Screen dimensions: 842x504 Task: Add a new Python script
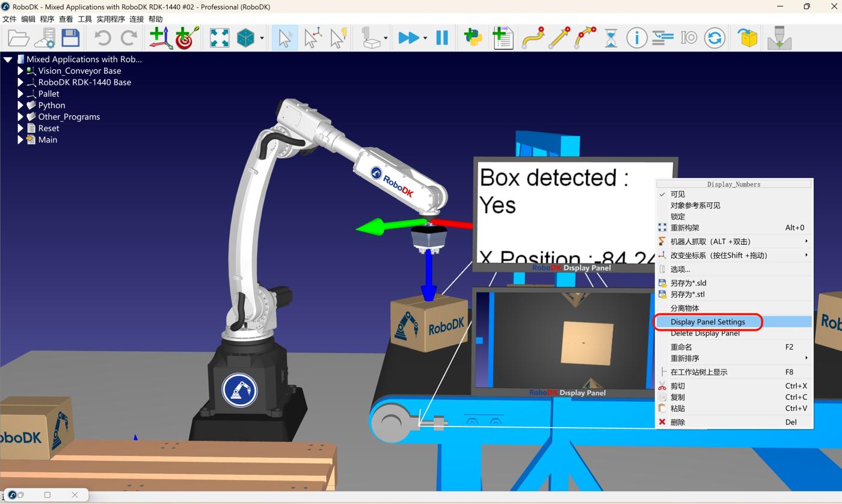point(473,38)
